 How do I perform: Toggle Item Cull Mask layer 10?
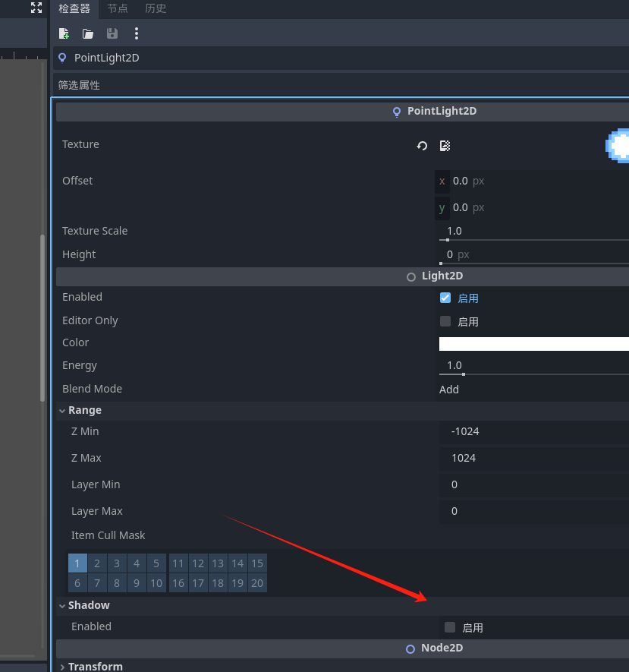(x=156, y=583)
